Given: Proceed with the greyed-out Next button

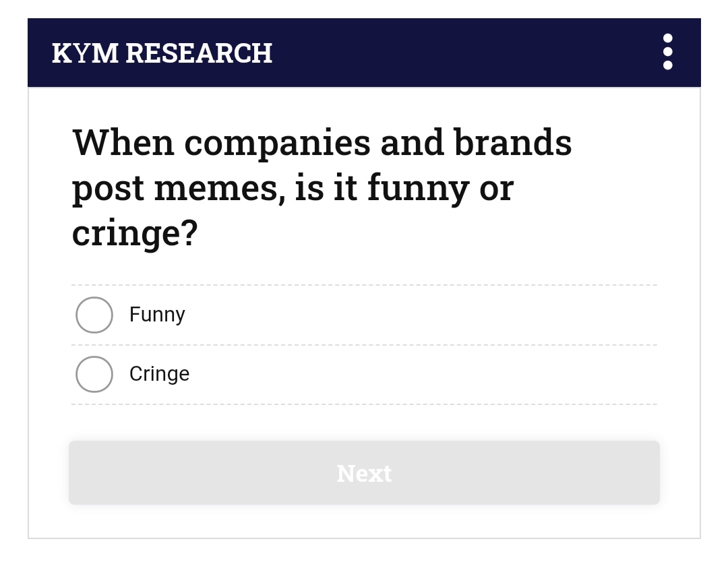Looking at the screenshot, I should click(x=364, y=473).
